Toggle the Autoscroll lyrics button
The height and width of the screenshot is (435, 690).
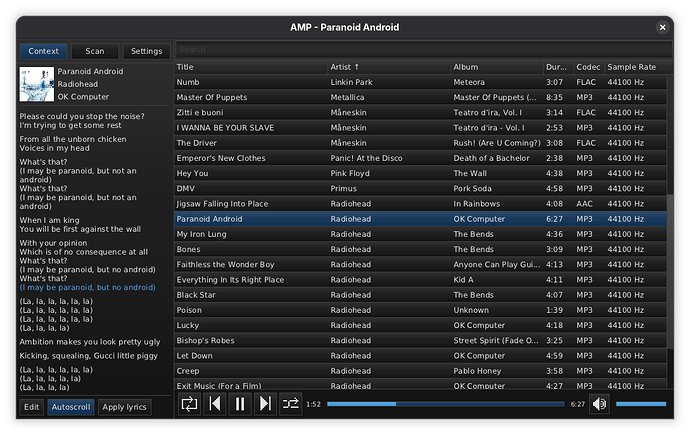[71, 407]
